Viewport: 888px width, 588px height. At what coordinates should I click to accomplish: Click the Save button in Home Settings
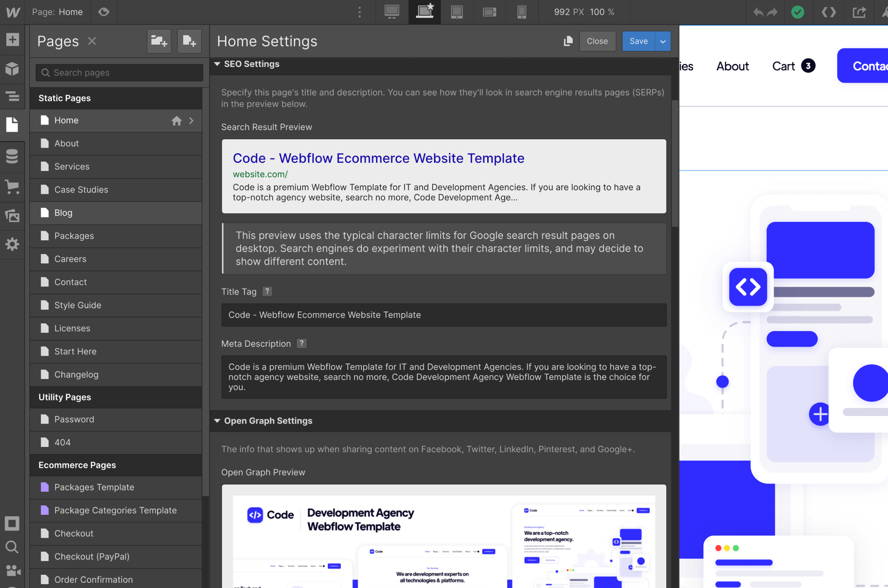tap(638, 41)
